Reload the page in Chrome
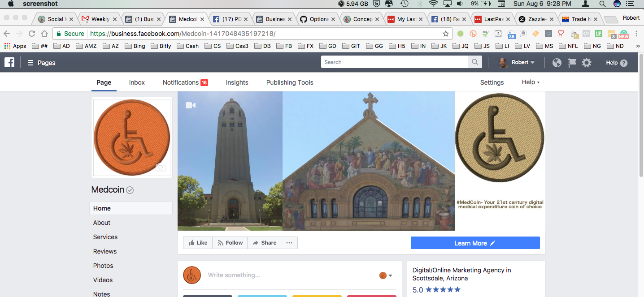This screenshot has height=297, width=644. pyautogui.click(x=31, y=34)
